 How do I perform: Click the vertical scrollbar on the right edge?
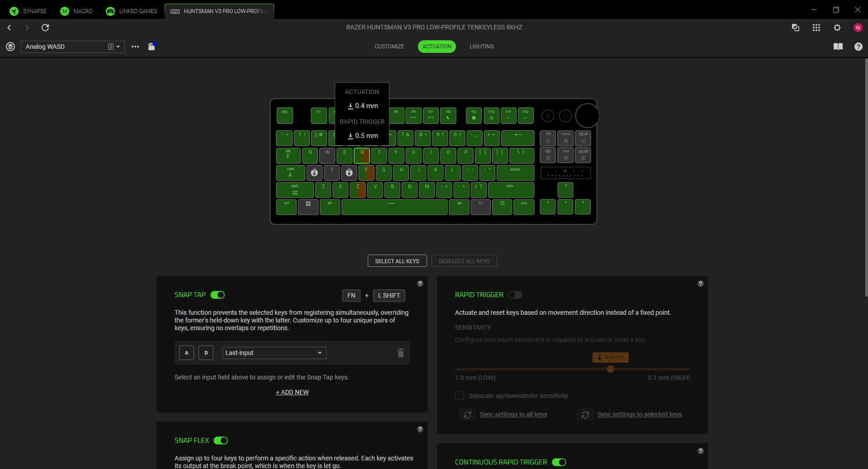click(866, 177)
